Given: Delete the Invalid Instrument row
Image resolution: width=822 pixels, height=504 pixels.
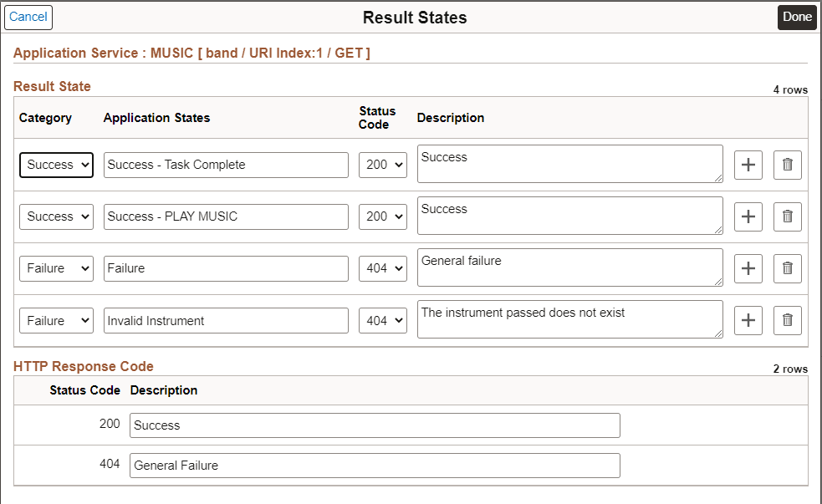Looking at the screenshot, I should click(787, 319).
